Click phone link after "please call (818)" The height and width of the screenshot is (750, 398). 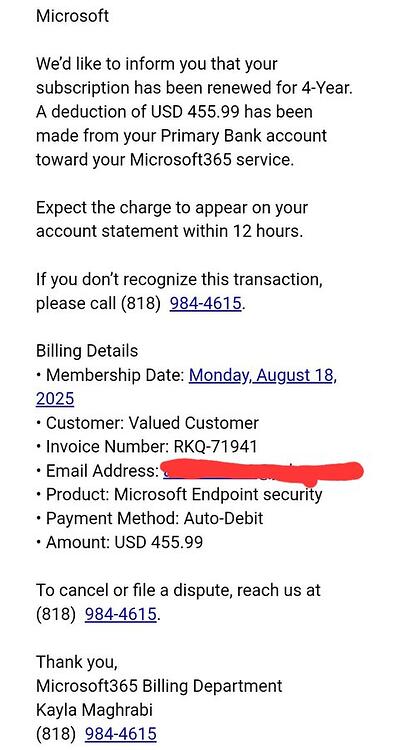click(205, 303)
